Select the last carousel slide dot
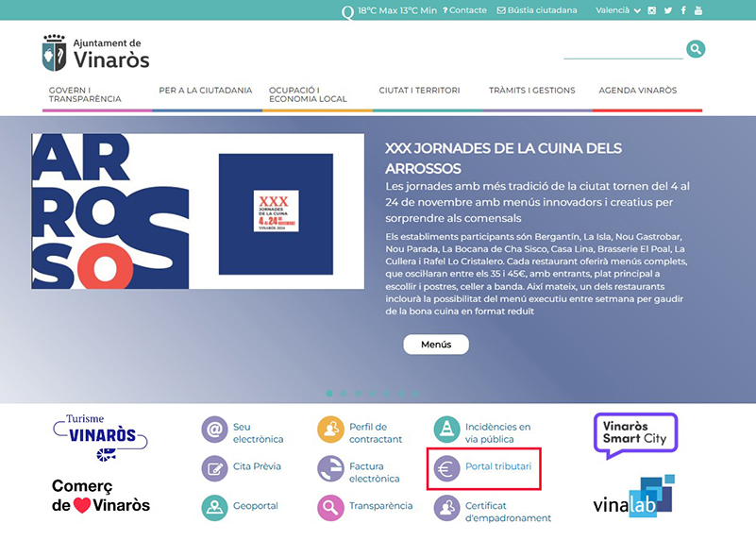Viewport: 756px width, 557px height. click(x=415, y=394)
